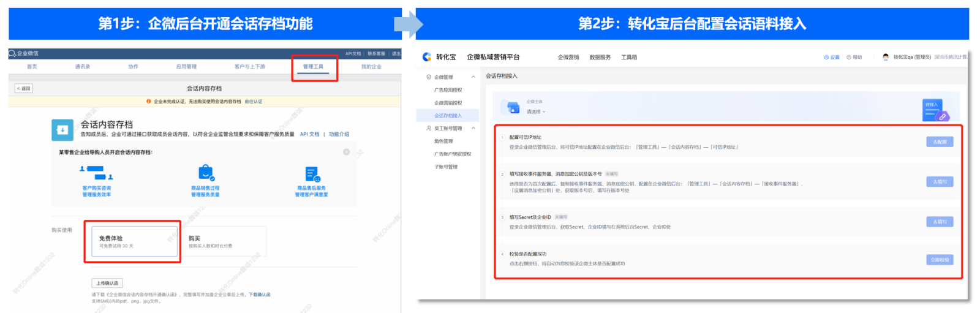Image resolution: width=980 pixels, height=313 pixels.
Task: Click the step heading 校验是否配置成功
Action: (528, 254)
